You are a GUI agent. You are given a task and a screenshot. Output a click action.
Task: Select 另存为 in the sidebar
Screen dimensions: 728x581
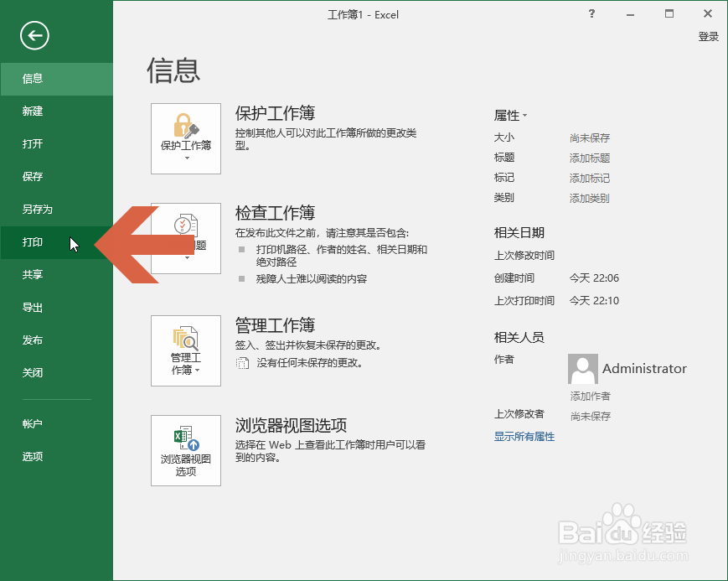pos(57,209)
